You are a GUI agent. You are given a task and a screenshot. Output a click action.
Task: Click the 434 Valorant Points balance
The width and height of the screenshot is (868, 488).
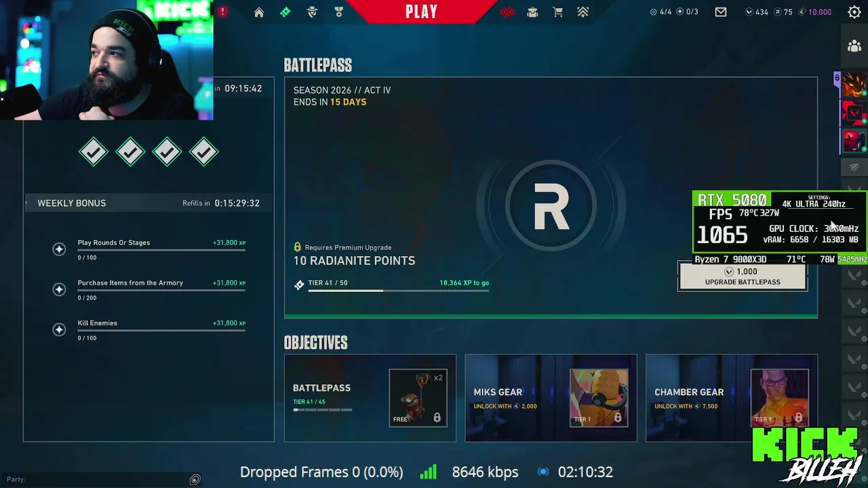tap(757, 12)
